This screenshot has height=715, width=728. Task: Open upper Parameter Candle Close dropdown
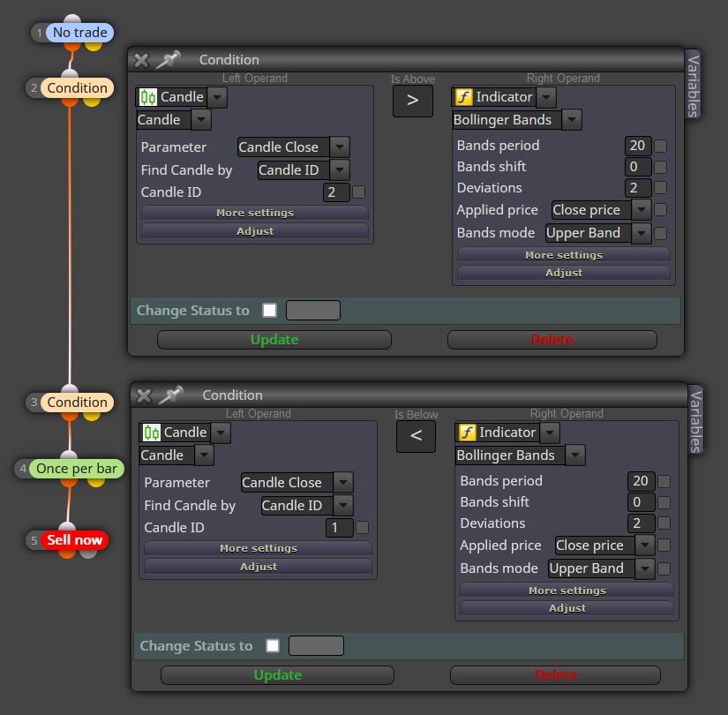tap(340, 147)
